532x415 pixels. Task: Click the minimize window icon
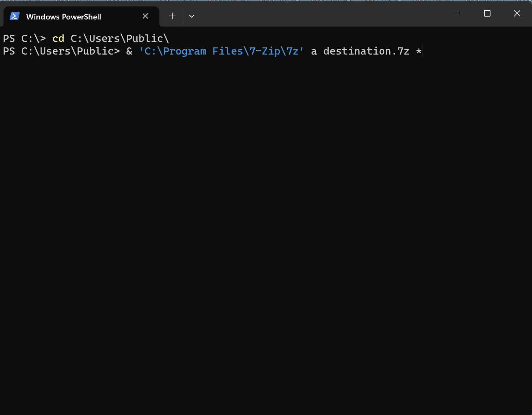(x=457, y=13)
